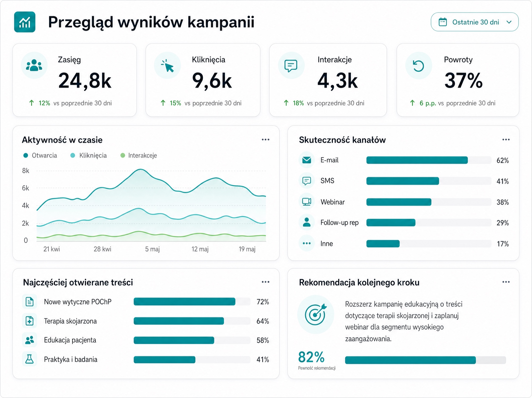Toggle the Kliknięcia legend series
This screenshot has height=398, width=532.
[89, 155]
